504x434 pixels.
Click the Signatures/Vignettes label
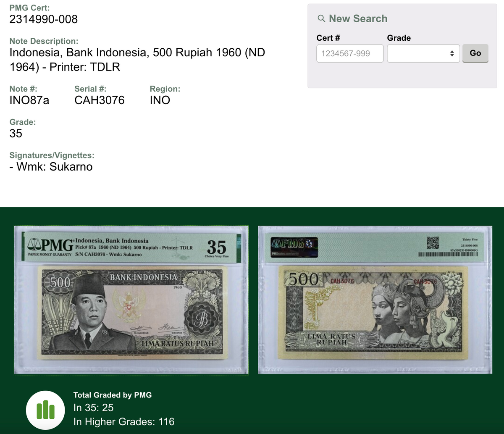coord(52,155)
